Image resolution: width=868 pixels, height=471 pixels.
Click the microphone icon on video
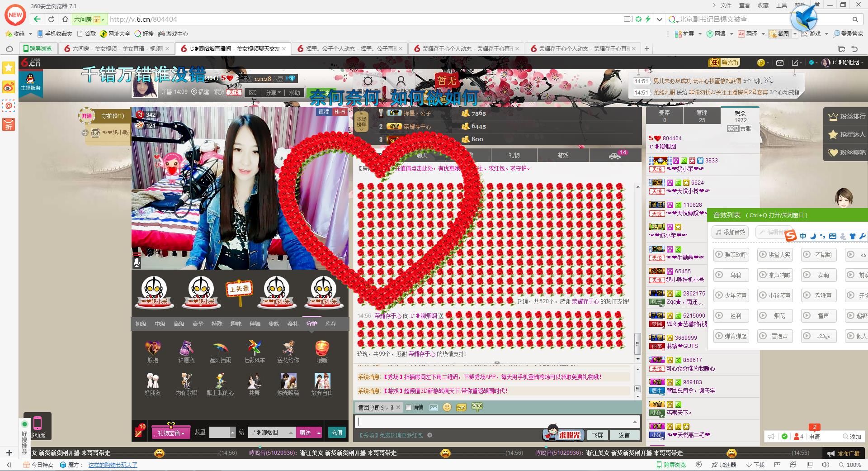[x=137, y=262]
